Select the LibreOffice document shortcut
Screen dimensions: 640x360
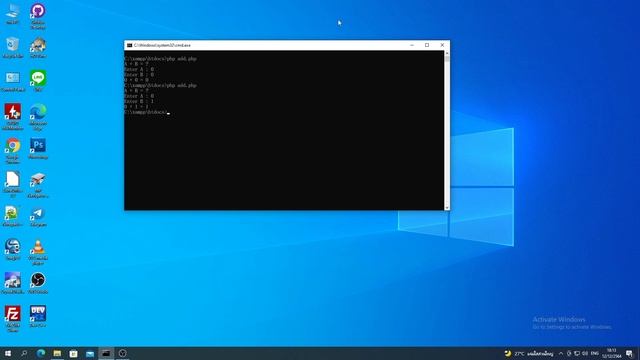13,184
